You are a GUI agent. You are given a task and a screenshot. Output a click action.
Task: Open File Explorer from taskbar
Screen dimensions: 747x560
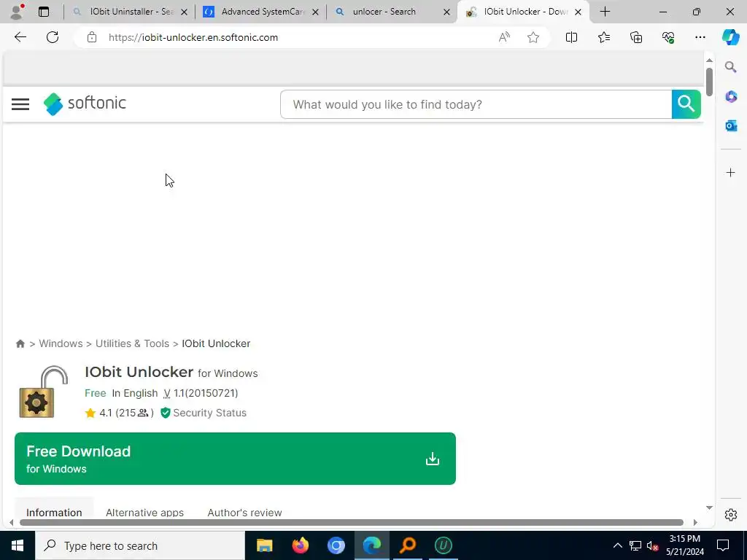coord(264,545)
